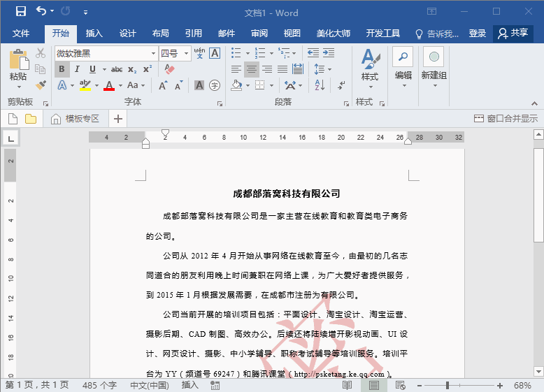The height and width of the screenshot is (392, 544).
Task: Click the 共享 share button
Action: tap(513, 34)
